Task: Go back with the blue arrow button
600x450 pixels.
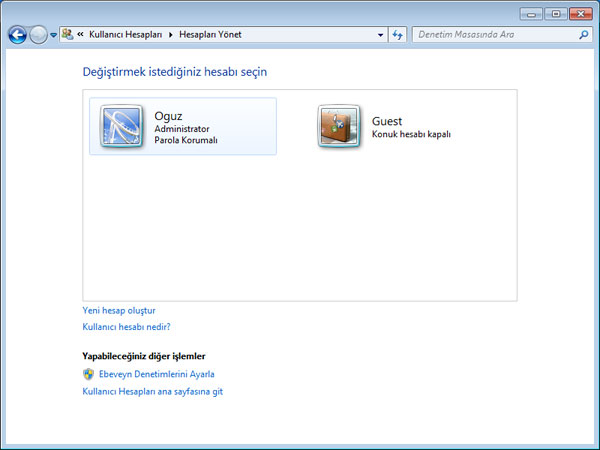Action: pyautogui.click(x=18, y=35)
